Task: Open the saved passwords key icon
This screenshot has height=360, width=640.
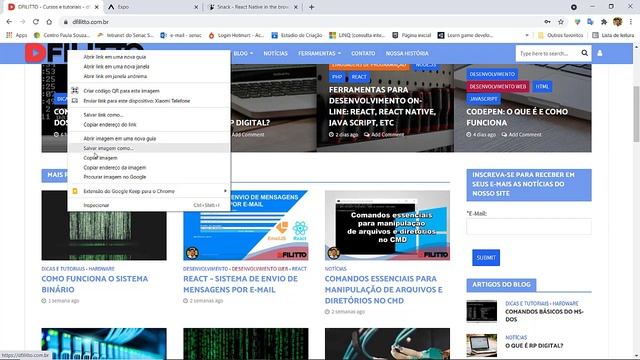Action: pyautogui.click(x=547, y=22)
